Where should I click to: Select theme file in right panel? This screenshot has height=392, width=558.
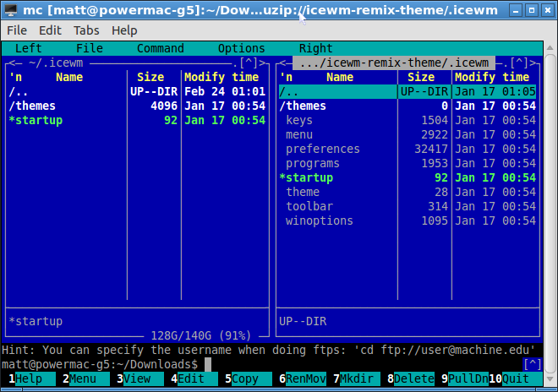(408, 192)
